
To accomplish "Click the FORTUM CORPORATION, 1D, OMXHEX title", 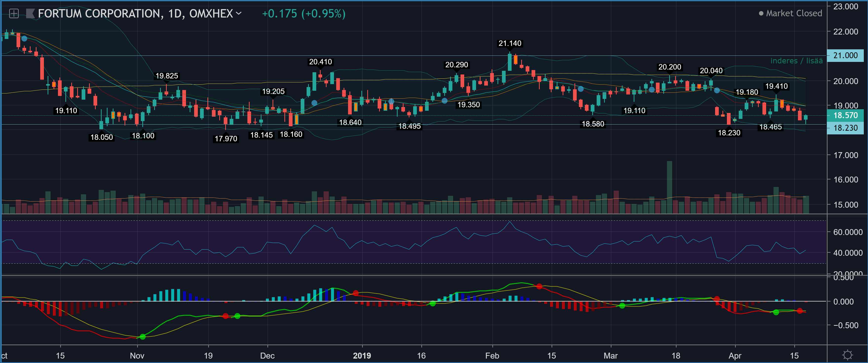I will pyautogui.click(x=135, y=14).
